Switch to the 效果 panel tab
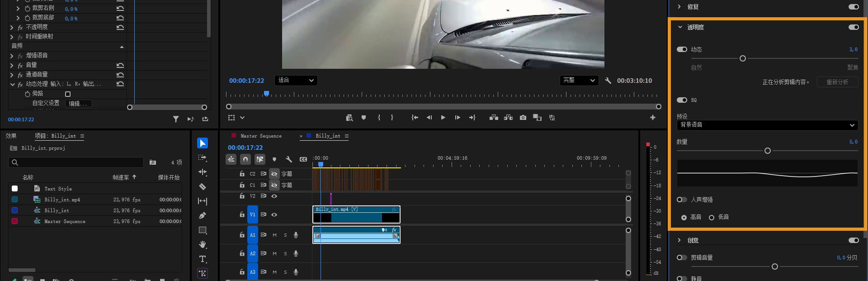Screen dimensions: 868x281 [11, 136]
